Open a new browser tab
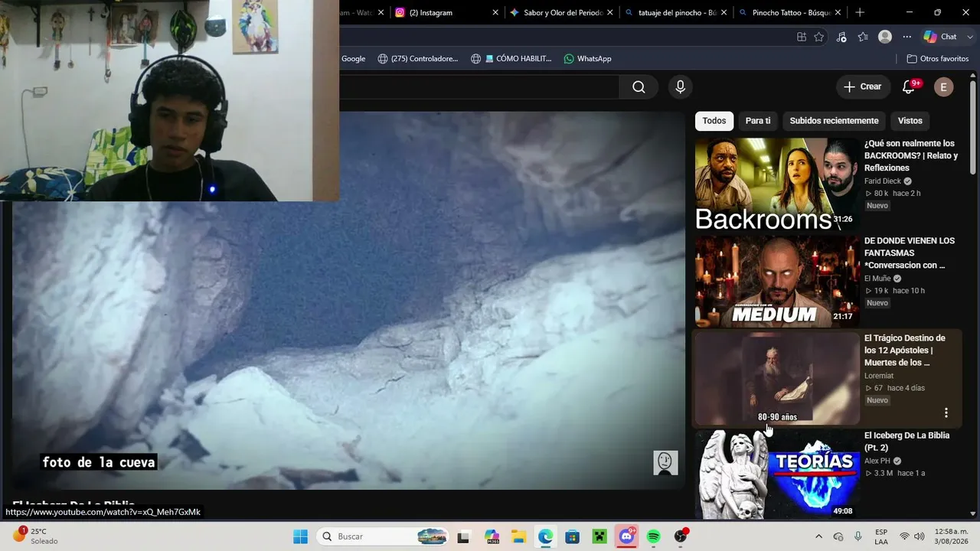This screenshot has width=980, height=551. pos(860,12)
